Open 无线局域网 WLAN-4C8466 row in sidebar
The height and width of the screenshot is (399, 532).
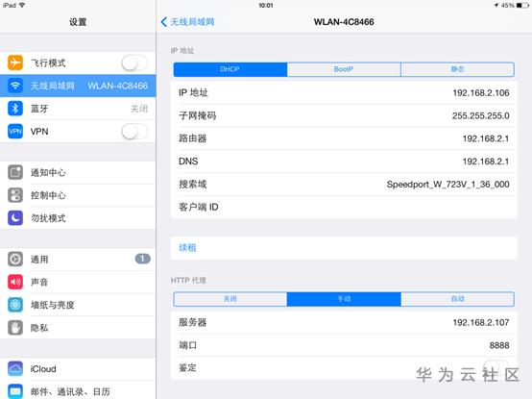coord(78,86)
